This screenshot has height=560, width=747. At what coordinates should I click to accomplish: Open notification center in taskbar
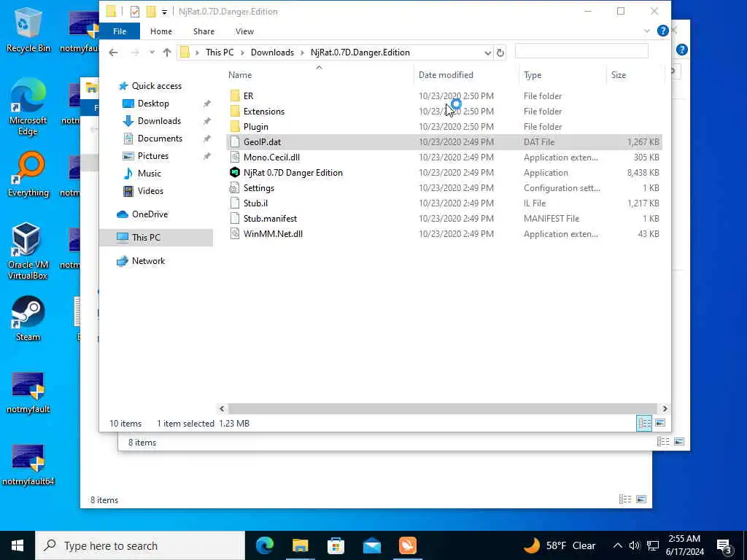click(x=724, y=545)
